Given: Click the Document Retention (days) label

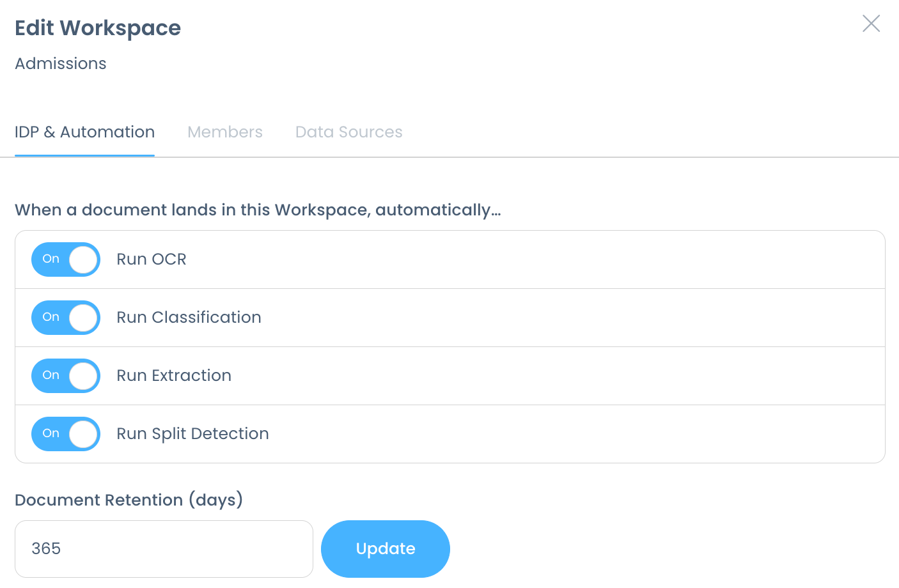Looking at the screenshot, I should tap(129, 500).
